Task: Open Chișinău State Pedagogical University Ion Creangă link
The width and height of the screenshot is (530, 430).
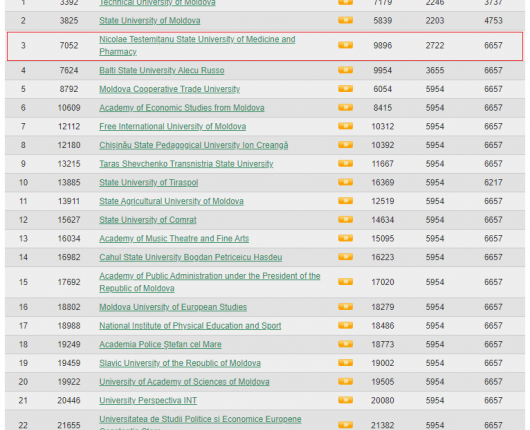Action: click(194, 145)
